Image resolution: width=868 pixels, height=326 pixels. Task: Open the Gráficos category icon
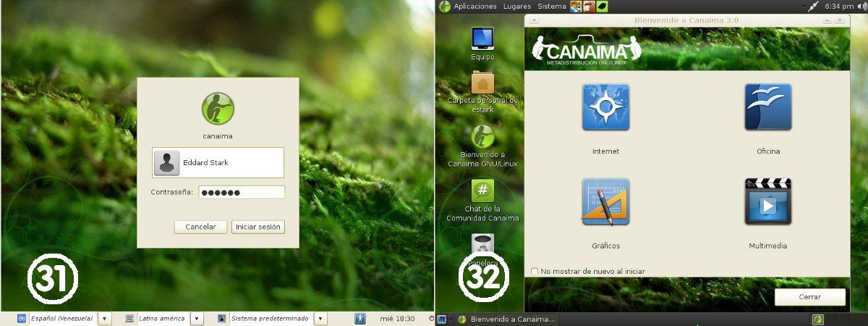point(605,201)
